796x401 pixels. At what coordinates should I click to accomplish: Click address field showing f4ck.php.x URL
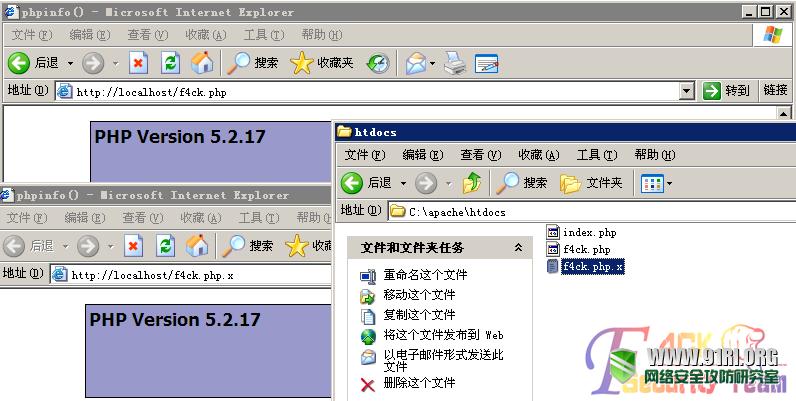tap(191, 275)
